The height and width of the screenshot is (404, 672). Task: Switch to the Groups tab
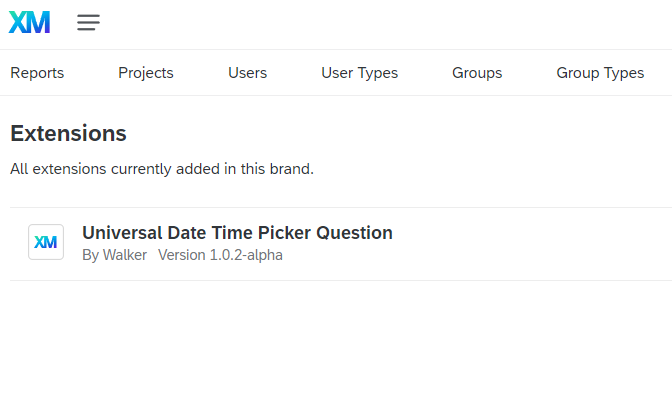click(x=477, y=73)
